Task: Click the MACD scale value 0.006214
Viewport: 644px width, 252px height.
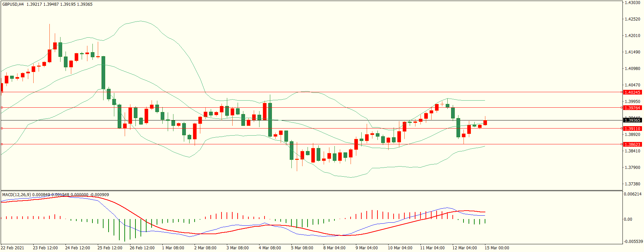Action: [x=633, y=194]
